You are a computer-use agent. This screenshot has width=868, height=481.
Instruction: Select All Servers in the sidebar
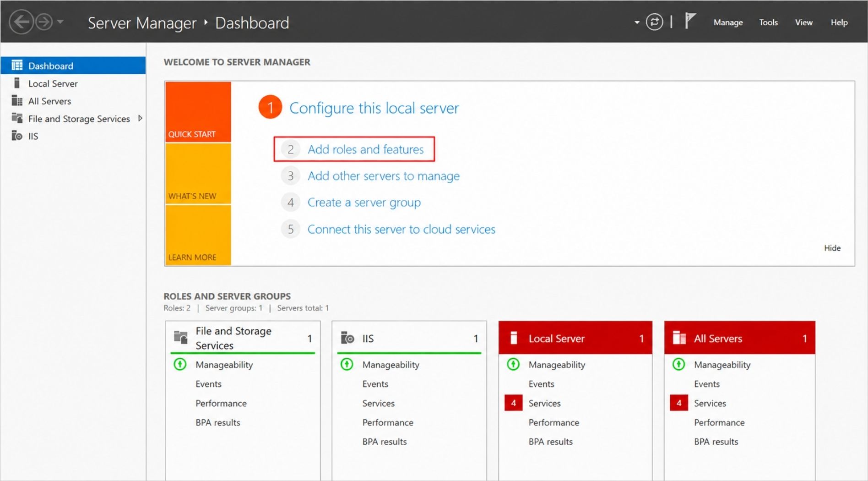73,101
